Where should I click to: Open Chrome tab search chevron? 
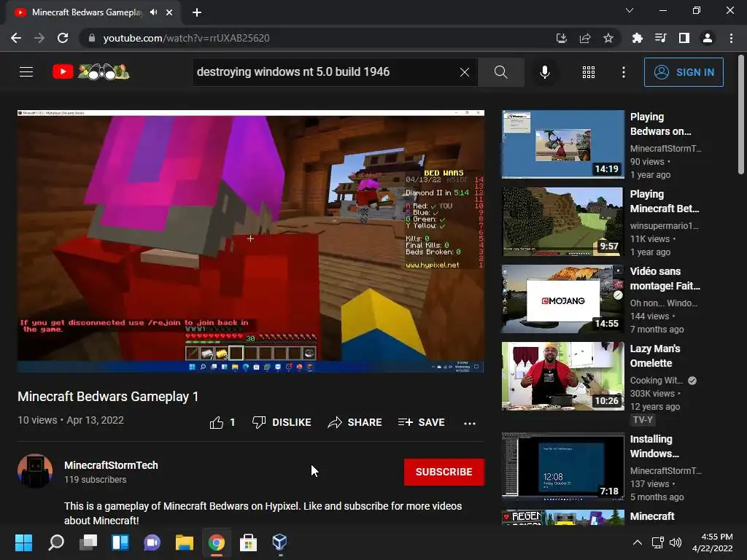pyautogui.click(x=630, y=10)
